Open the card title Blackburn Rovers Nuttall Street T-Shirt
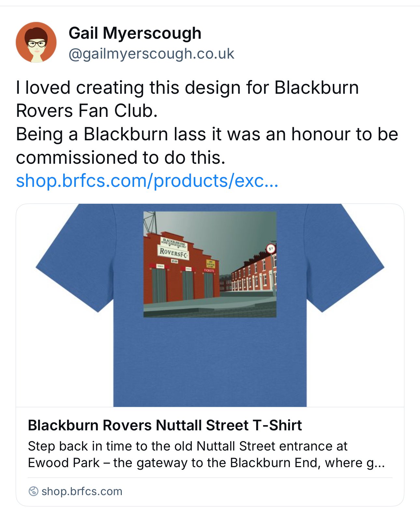The width and height of the screenshot is (420, 514). pos(165,425)
